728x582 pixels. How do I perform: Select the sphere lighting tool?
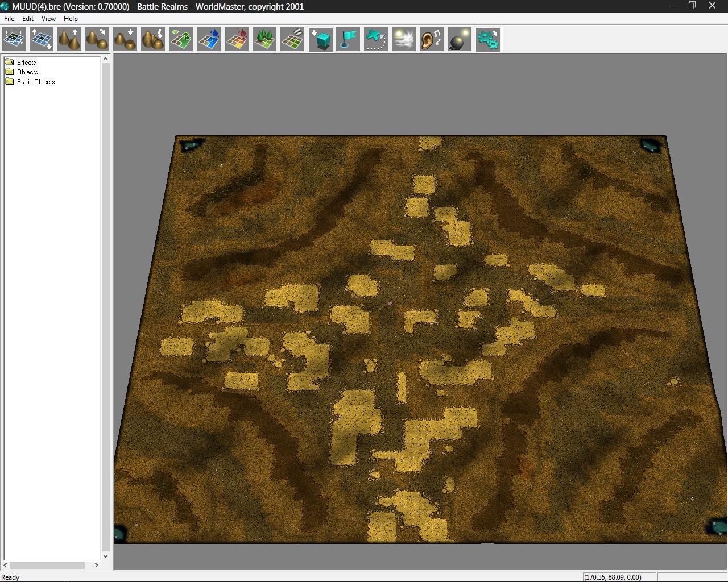point(460,40)
